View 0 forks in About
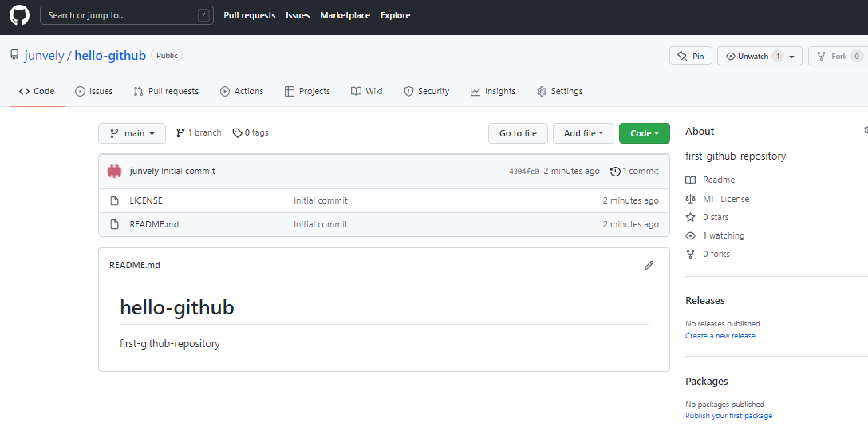 pos(716,255)
